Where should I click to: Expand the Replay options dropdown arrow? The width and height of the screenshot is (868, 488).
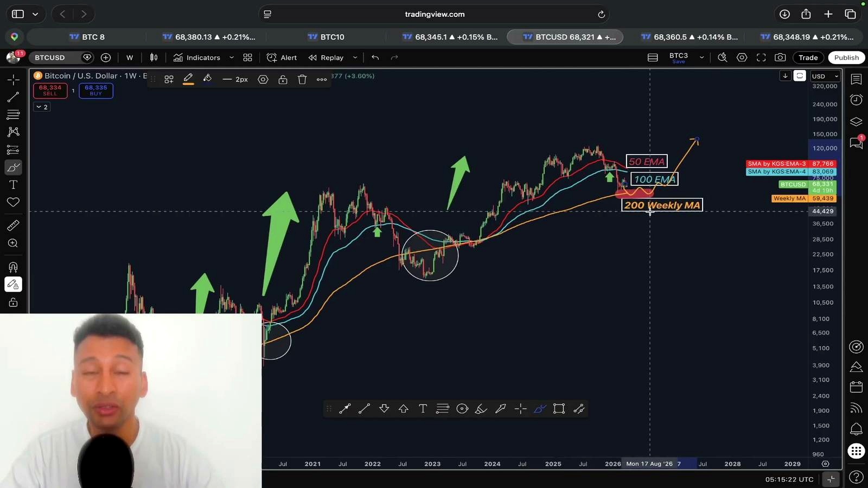(355, 57)
